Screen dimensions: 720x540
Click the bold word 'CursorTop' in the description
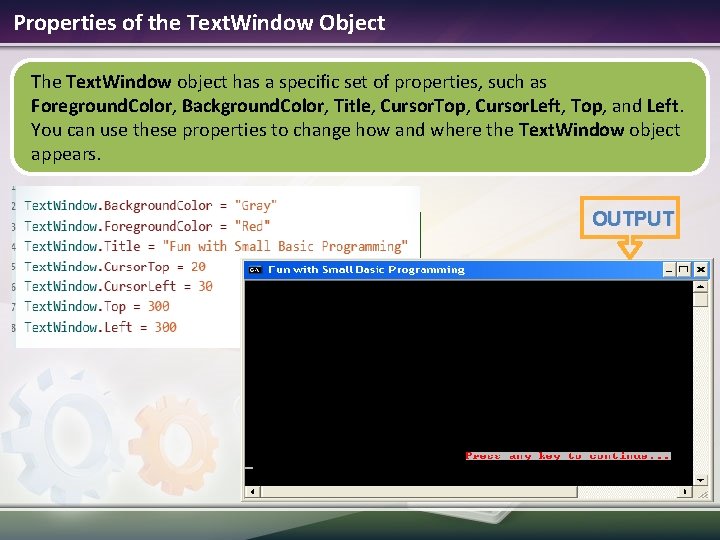pos(422,106)
